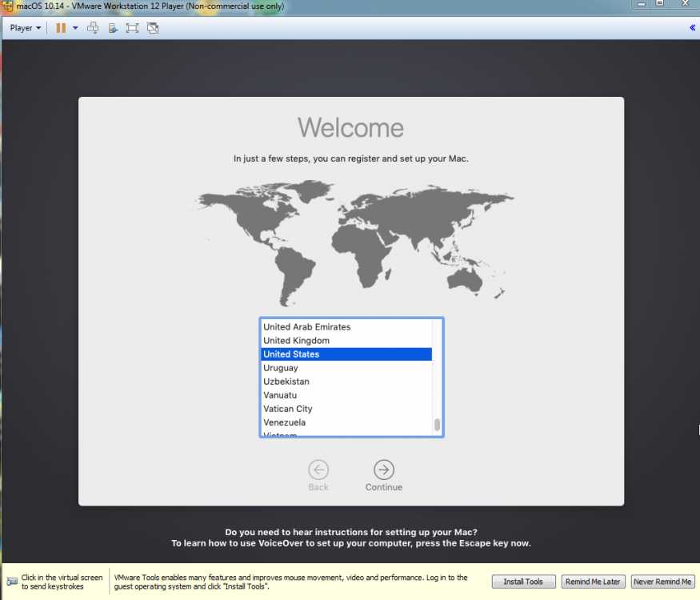
Task: Click the Continue arrow button
Action: (383, 470)
